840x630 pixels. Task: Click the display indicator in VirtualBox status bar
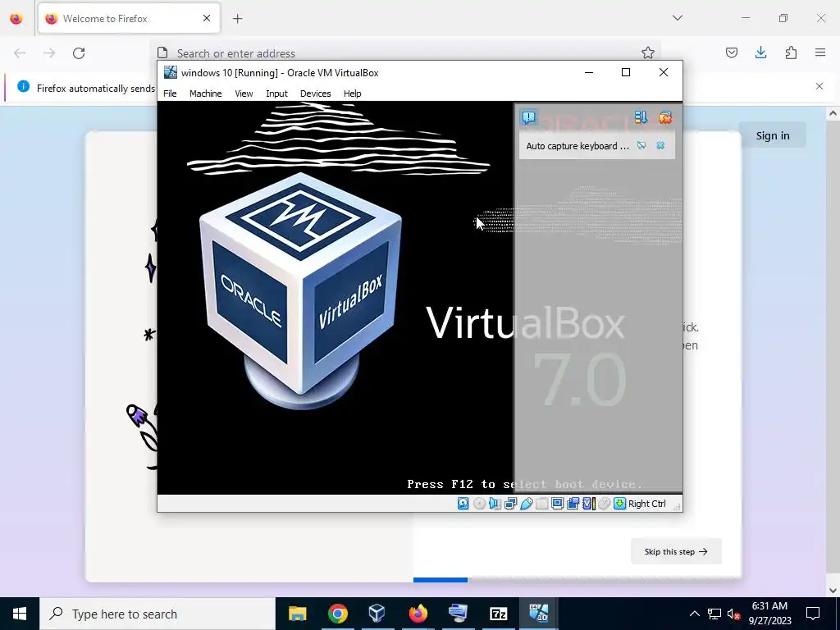click(x=557, y=504)
